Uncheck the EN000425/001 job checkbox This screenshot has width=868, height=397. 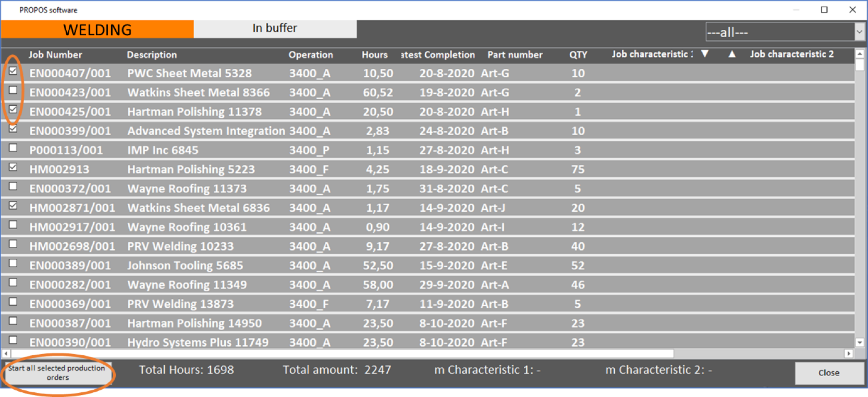13,110
